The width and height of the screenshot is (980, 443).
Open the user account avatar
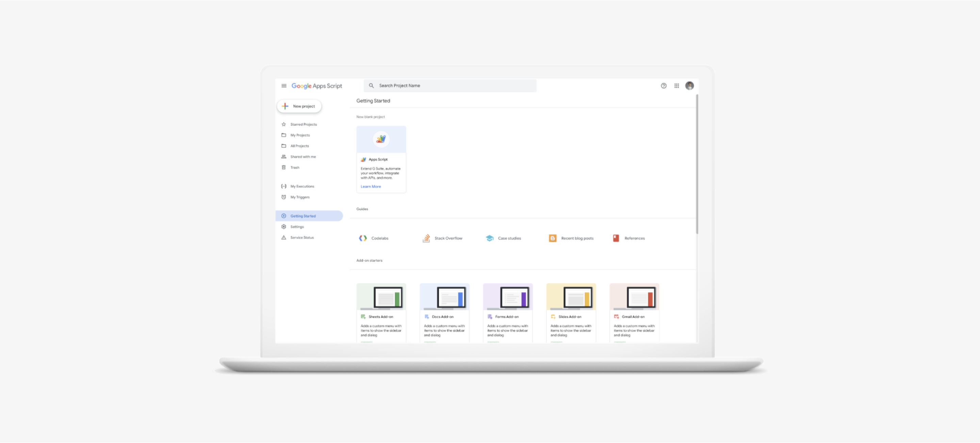[x=689, y=86]
